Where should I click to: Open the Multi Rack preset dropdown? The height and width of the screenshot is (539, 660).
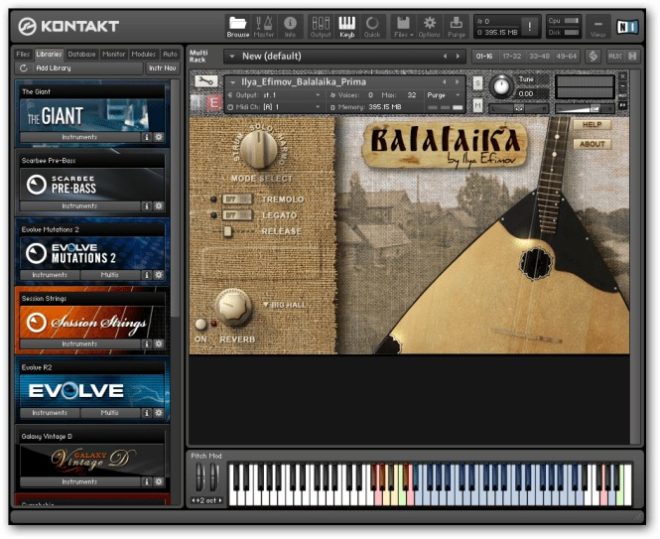(x=232, y=56)
